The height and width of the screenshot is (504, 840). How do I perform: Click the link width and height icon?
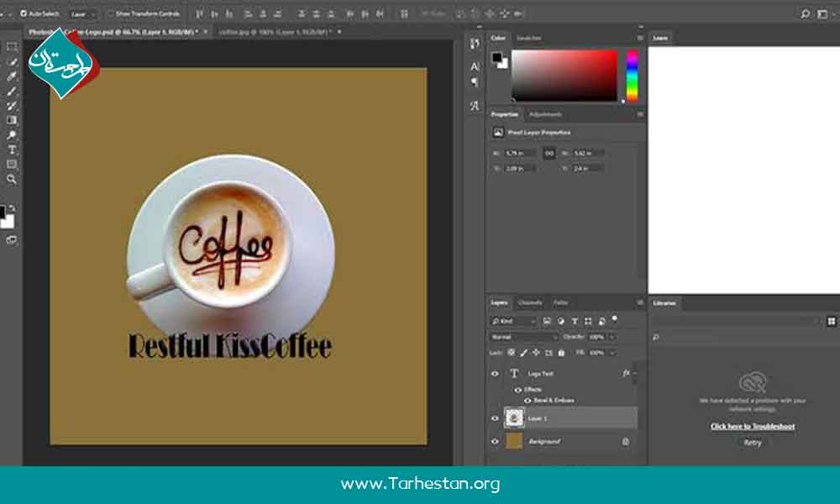point(549,153)
